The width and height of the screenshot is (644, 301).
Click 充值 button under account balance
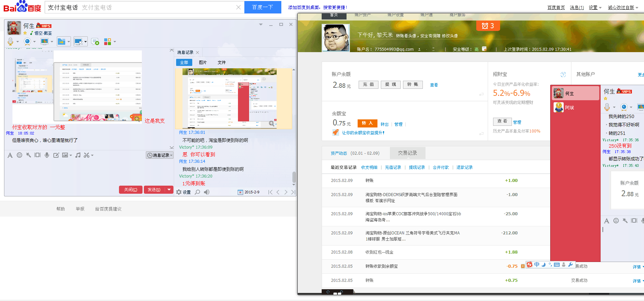click(x=368, y=84)
